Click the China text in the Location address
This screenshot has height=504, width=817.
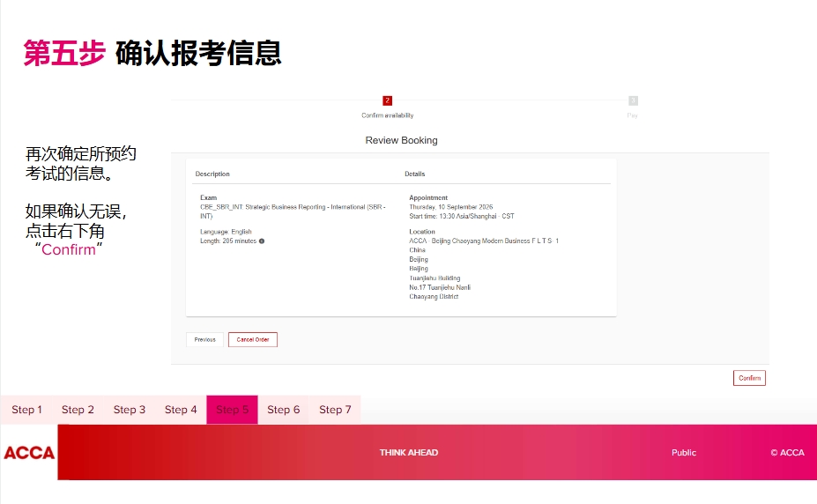tap(418, 250)
